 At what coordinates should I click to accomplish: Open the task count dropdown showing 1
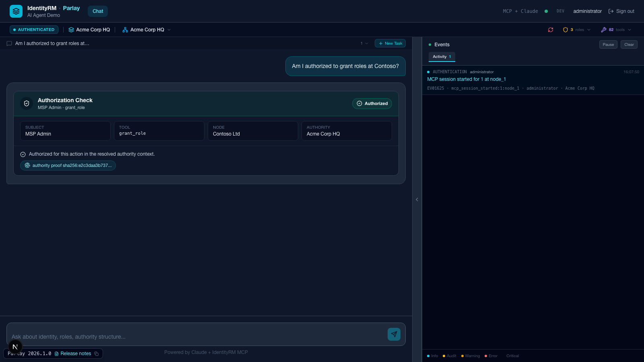pyautogui.click(x=364, y=43)
